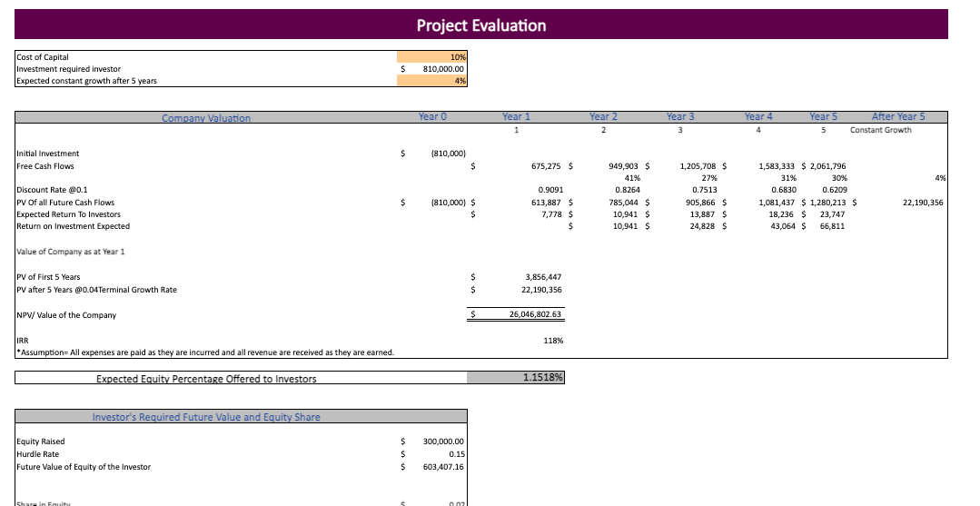Click the Hurdle Rate 0.15 cell

click(456, 454)
